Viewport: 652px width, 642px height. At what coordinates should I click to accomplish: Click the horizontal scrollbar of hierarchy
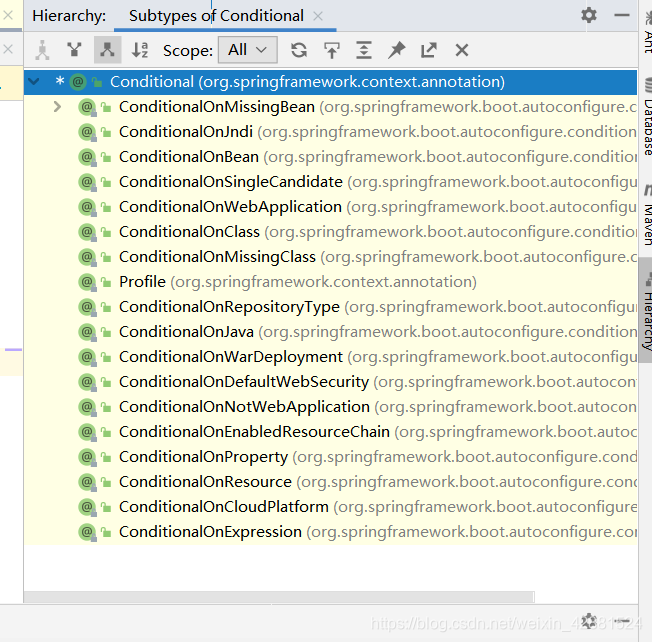pyautogui.click(x=279, y=597)
